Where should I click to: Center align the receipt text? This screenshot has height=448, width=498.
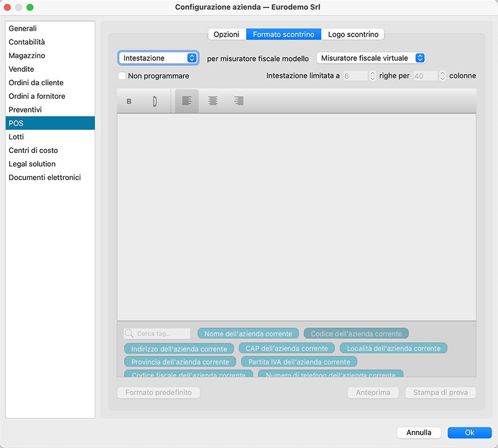(213, 102)
